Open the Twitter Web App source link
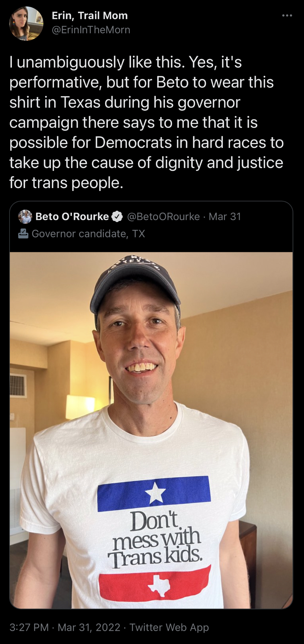Screen dimensions: 304x644 169,627
